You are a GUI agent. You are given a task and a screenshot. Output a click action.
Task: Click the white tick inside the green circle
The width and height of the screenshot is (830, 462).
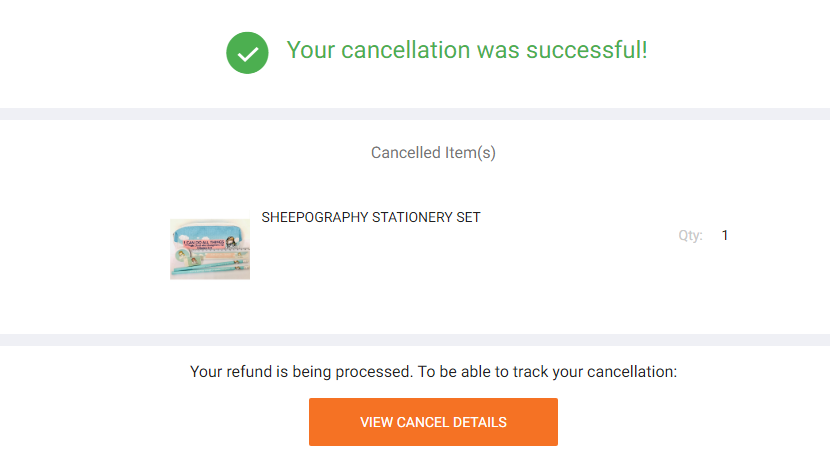[x=247, y=53]
